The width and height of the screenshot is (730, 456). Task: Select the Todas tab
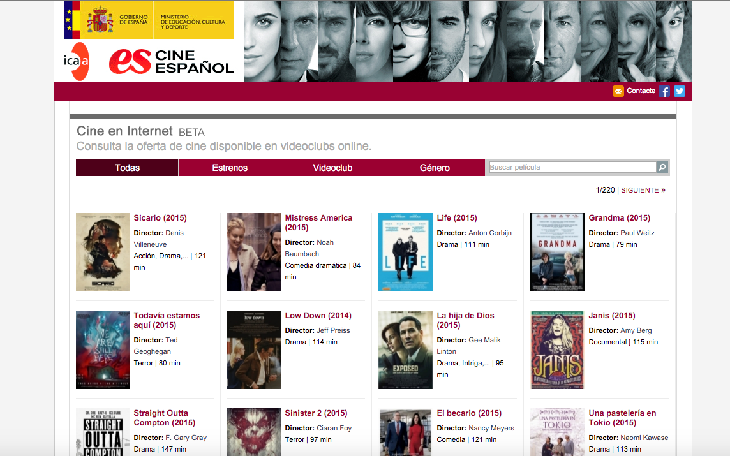(x=127, y=168)
